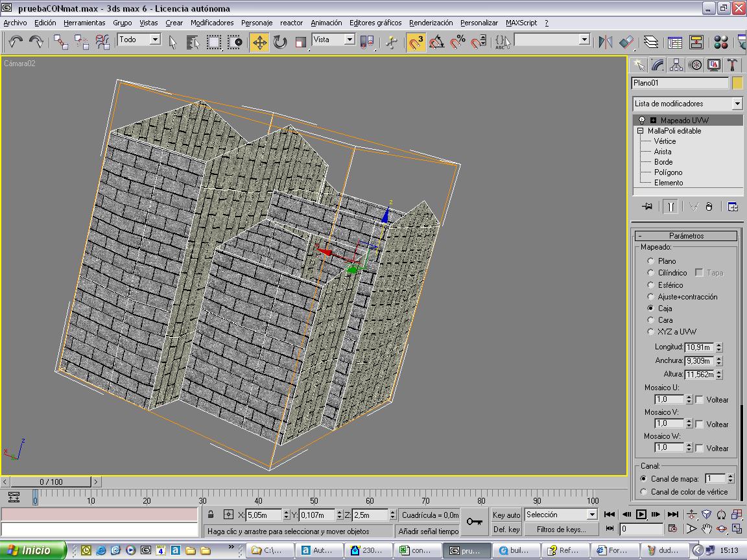The image size is (747, 560).
Task: Open the Hierarchy panel tab icon
Action: point(676,65)
